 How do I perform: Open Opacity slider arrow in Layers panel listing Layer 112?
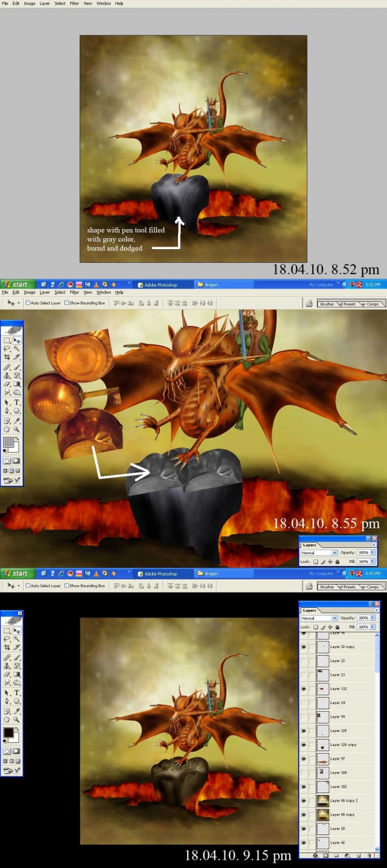coord(373,618)
